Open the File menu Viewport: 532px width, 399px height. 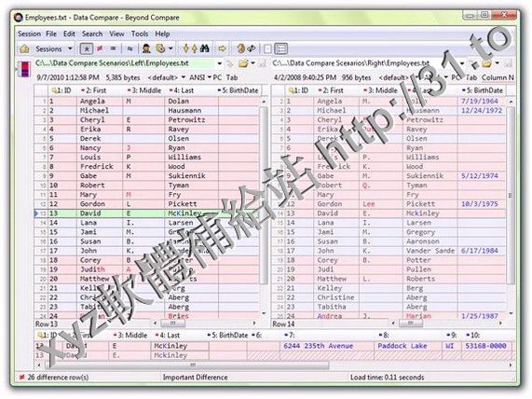[x=51, y=34]
